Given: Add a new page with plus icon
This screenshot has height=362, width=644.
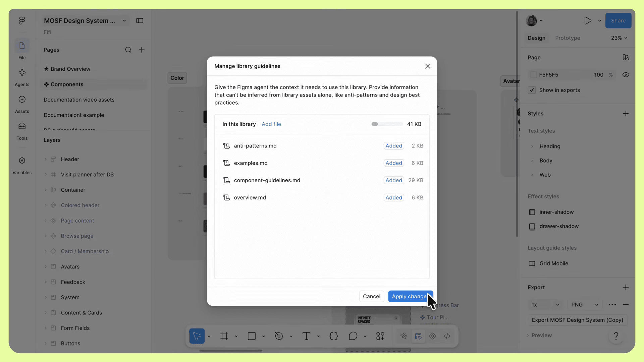Looking at the screenshot, I should (x=142, y=50).
